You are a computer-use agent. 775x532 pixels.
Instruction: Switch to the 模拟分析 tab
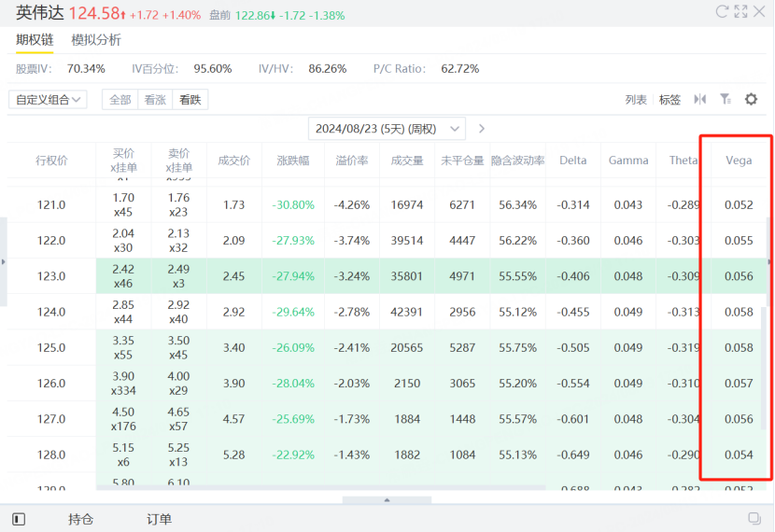point(96,40)
